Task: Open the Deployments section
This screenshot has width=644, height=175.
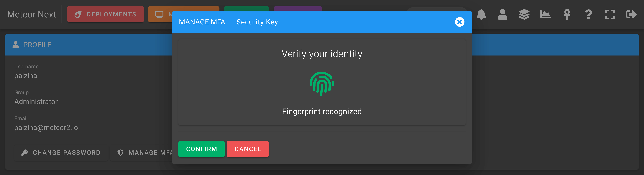Action: pyautogui.click(x=106, y=14)
